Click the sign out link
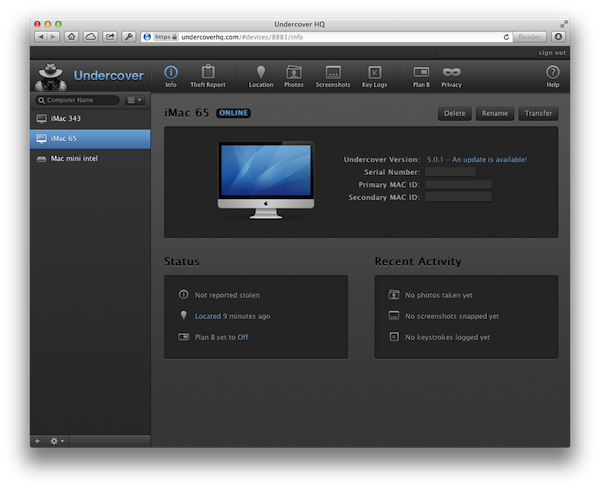This screenshot has width=600, height=489. tap(552, 53)
